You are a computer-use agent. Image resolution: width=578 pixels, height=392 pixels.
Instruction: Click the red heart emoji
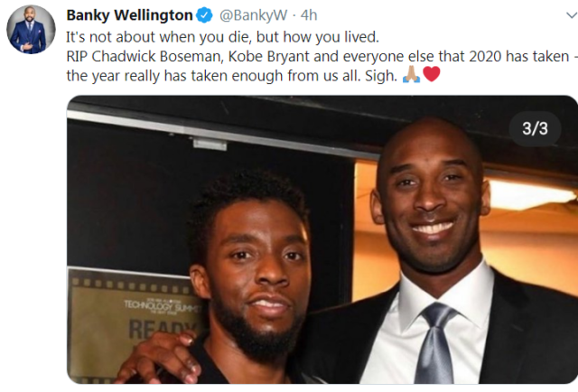[x=432, y=74]
